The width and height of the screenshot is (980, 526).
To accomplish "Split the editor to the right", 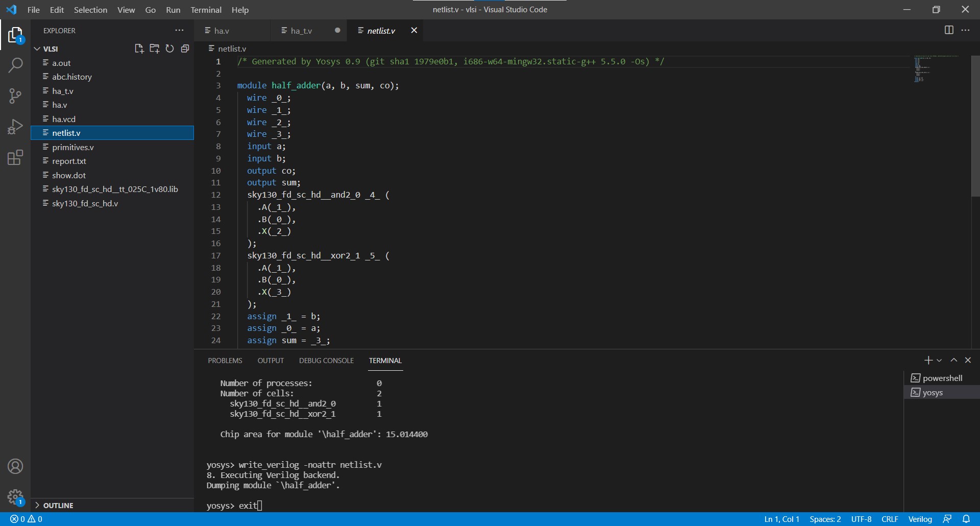I will pyautogui.click(x=949, y=30).
